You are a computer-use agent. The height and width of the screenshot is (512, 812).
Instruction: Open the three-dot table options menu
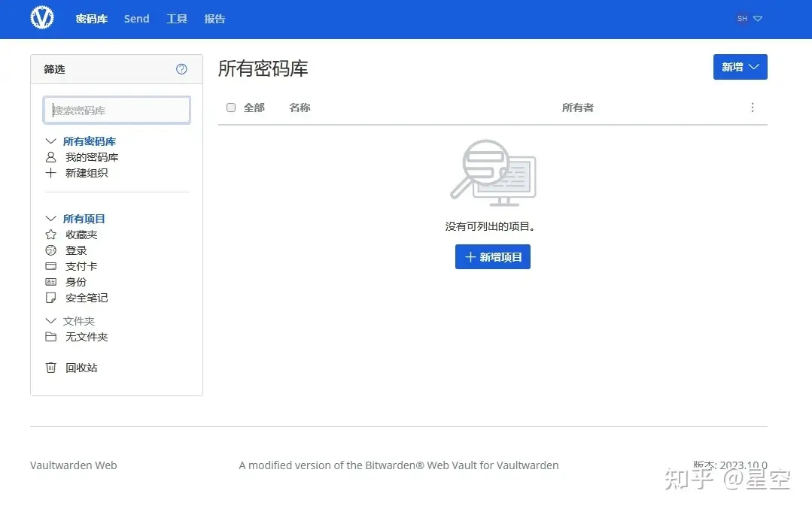(x=753, y=108)
